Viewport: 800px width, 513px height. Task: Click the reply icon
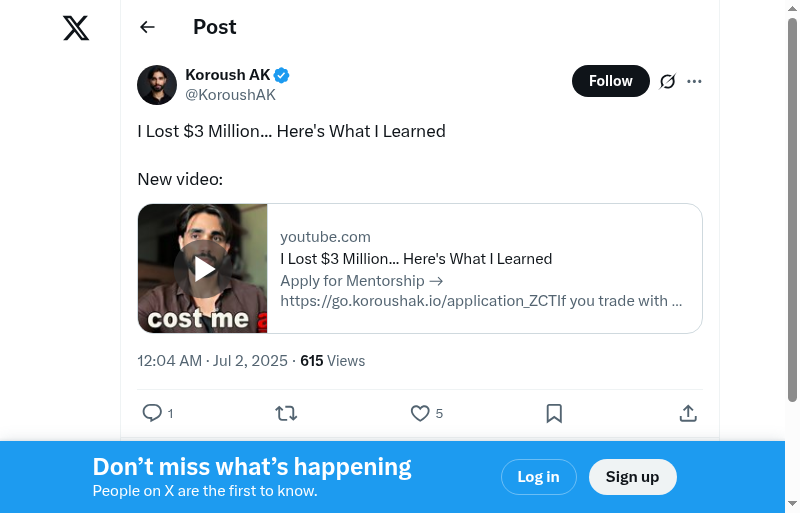152,413
